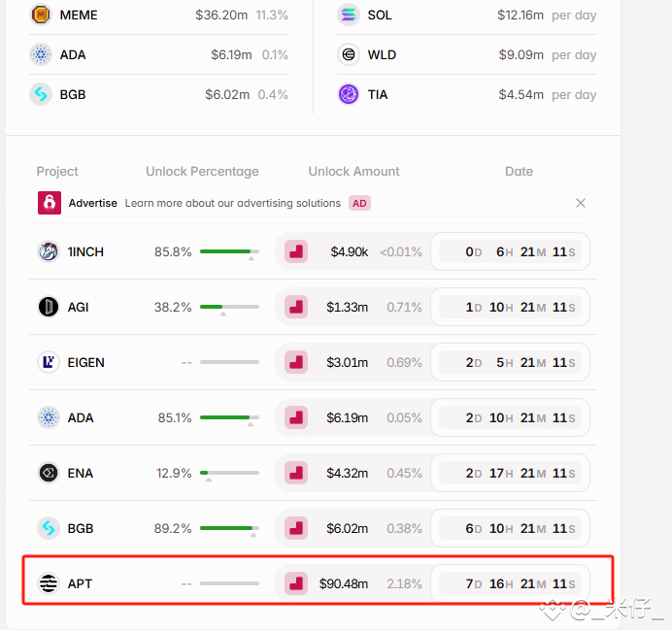The image size is (672, 630).
Task: Click ENA's $4.32m unlock amount
Action: click(x=347, y=474)
